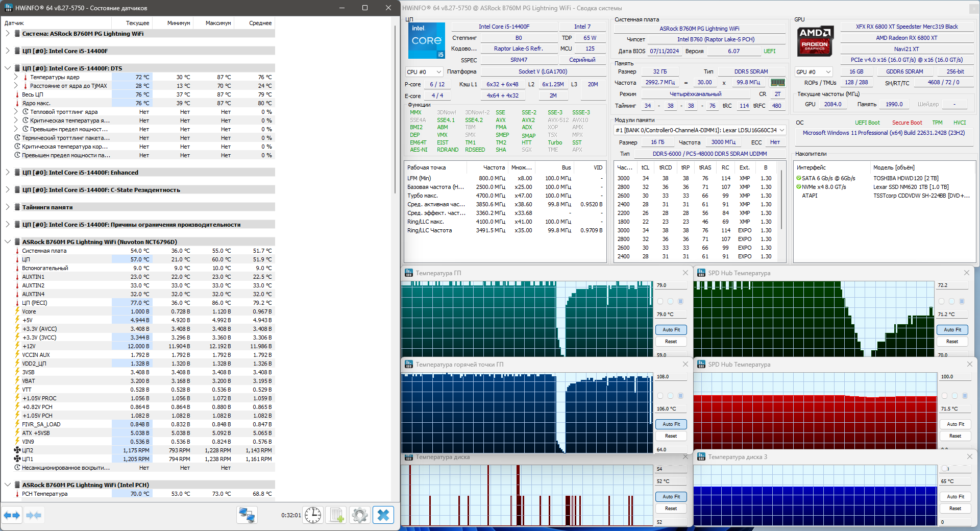Open sensor settings gear icon
The width and height of the screenshot is (980, 531).
pyautogui.click(x=360, y=515)
